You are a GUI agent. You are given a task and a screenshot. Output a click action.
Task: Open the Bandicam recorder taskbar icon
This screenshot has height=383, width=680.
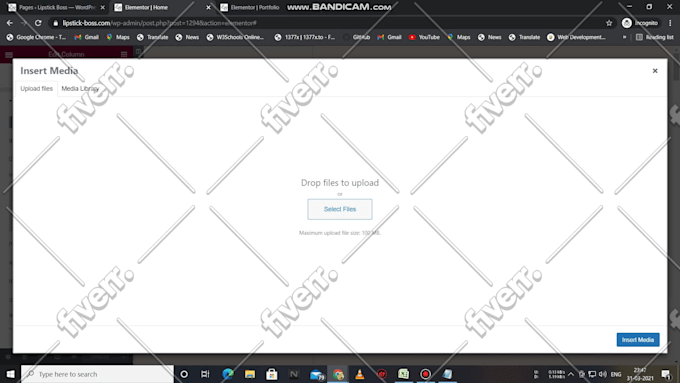pos(425,374)
